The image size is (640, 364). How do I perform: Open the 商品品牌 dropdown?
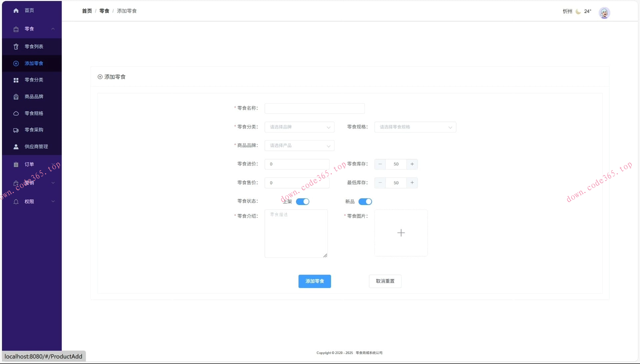299,146
